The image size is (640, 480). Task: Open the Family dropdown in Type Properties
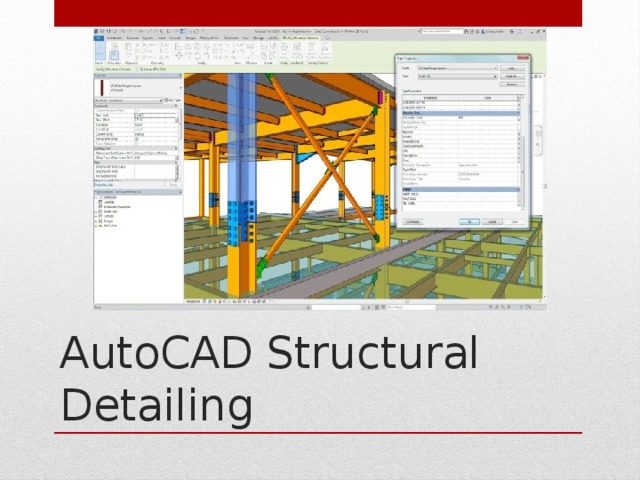(457, 68)
